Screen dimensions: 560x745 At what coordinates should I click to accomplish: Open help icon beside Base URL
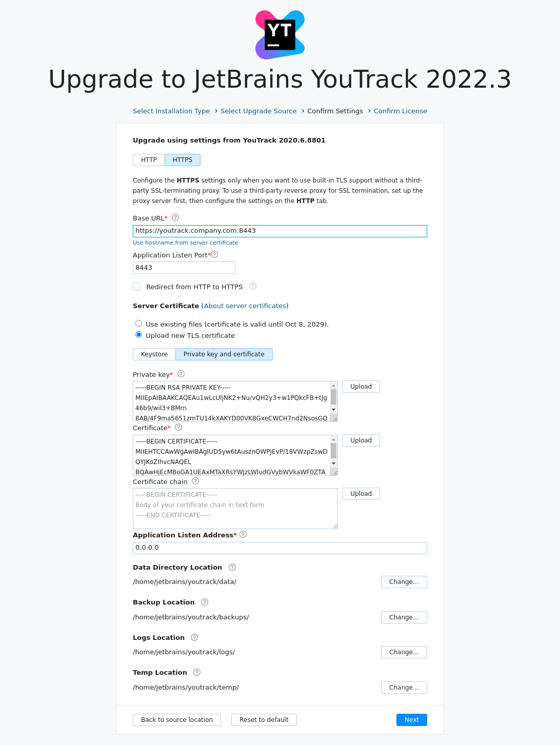175,217
